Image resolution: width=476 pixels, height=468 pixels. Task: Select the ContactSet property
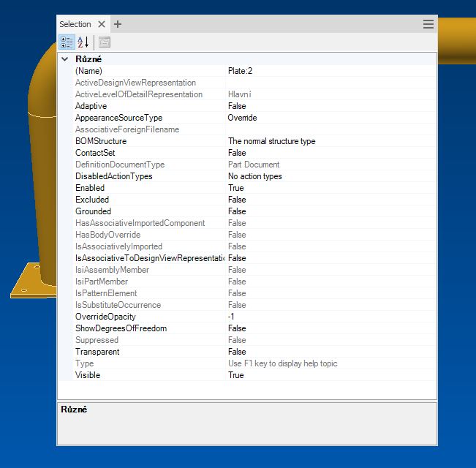[x=95, y=153]
